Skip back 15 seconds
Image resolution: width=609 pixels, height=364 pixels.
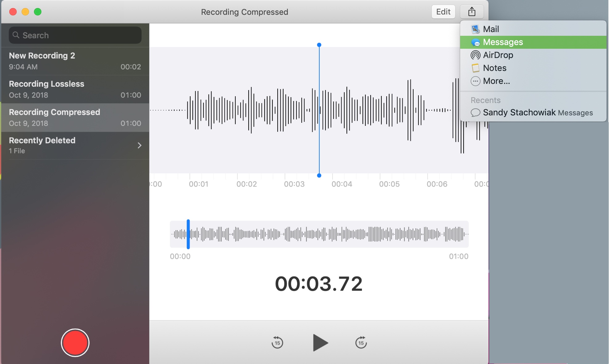coord(277,342)
